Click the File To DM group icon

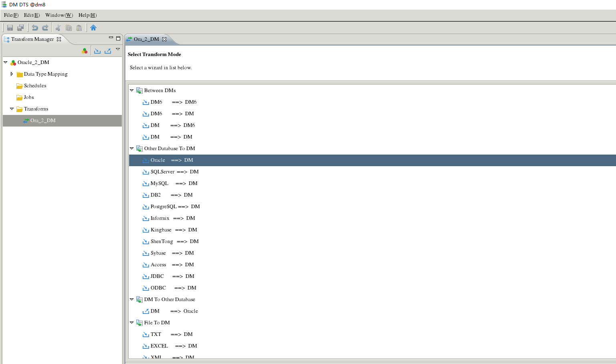(x=139, y=323)
